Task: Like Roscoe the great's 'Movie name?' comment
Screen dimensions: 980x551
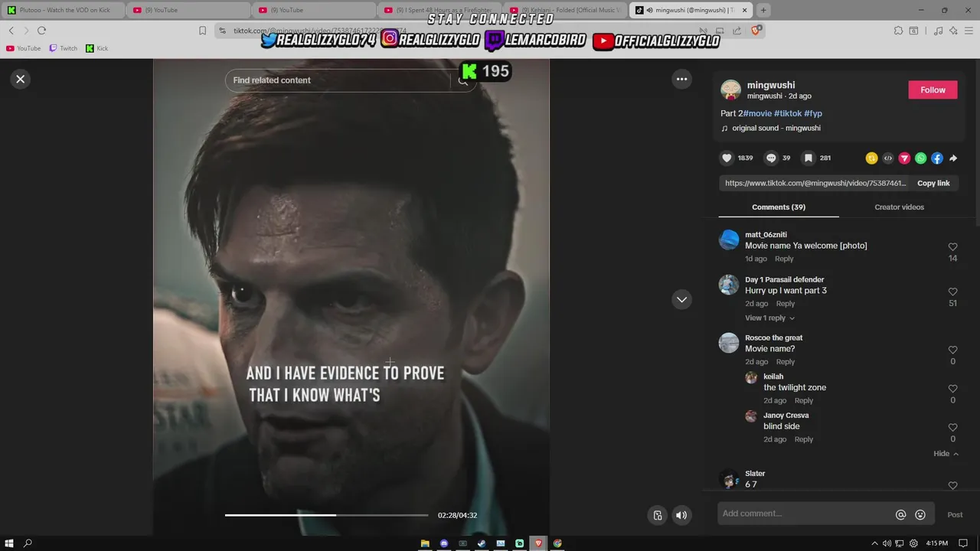Action: tap(953, 350)
